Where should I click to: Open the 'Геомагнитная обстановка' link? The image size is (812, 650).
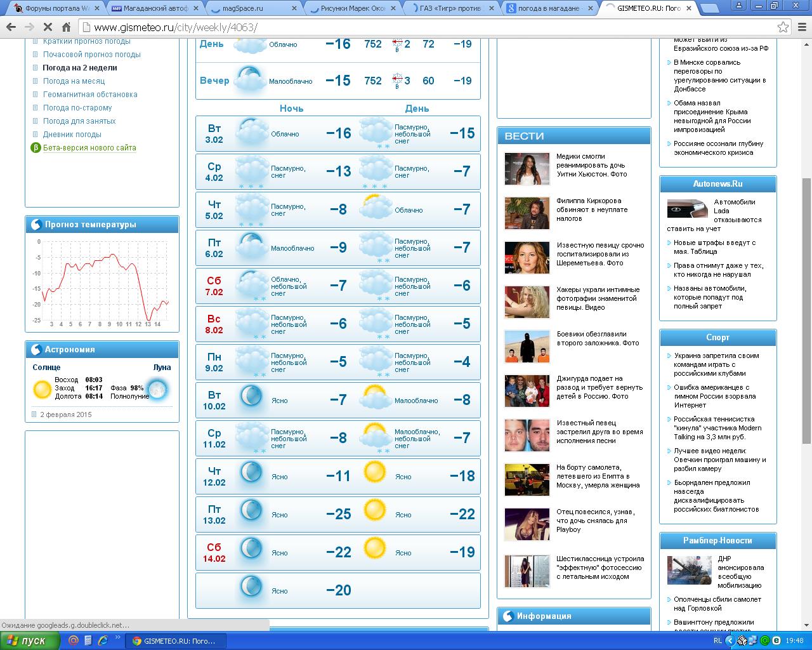(x=90, y=95)
